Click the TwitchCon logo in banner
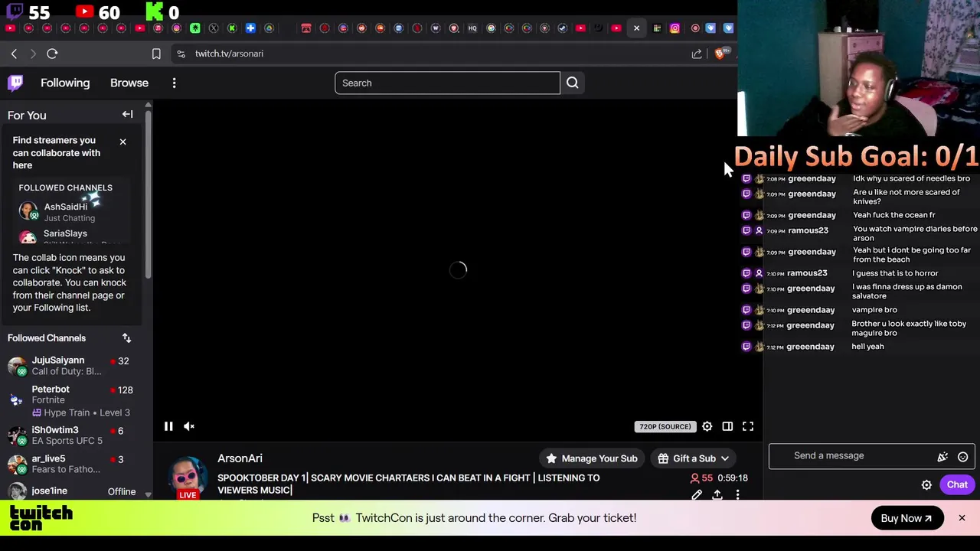 [x=41, y=519]
